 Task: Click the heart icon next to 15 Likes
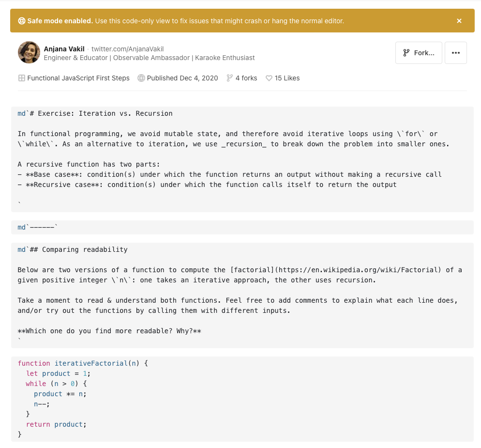pyautogui.click(x=270, y=78)
